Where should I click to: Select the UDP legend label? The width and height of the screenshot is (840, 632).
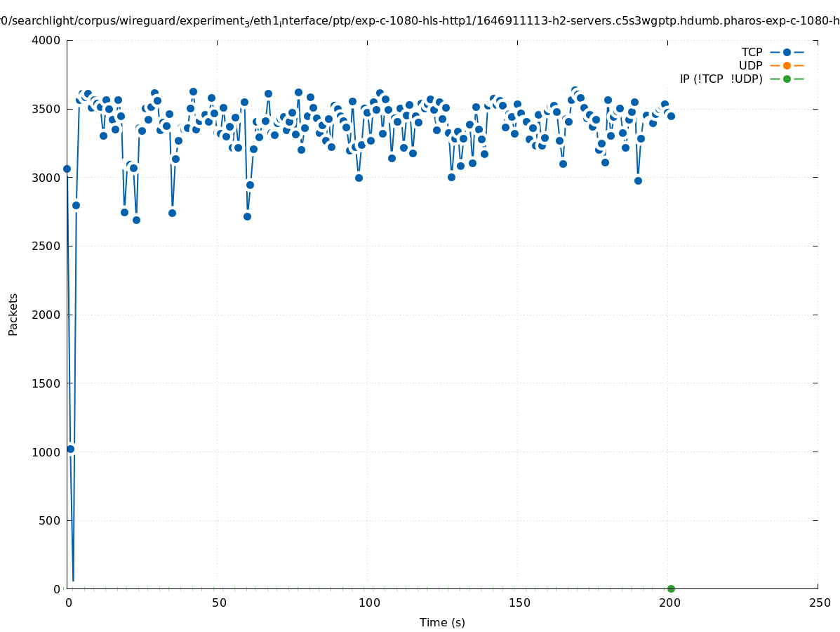(750, 65)
